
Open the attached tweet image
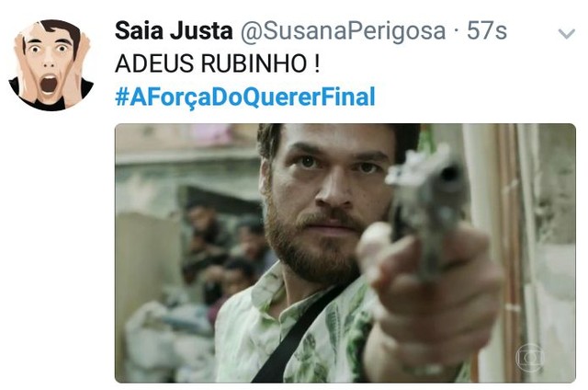tap(345, 253)
